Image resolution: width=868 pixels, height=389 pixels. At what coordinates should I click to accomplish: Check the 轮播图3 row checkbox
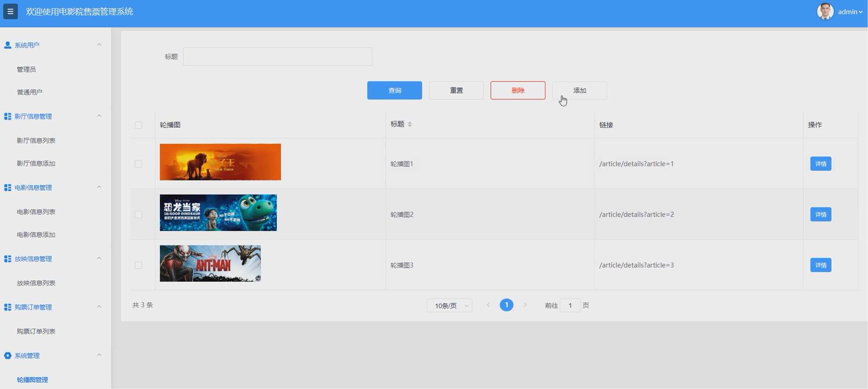(139, 265)
